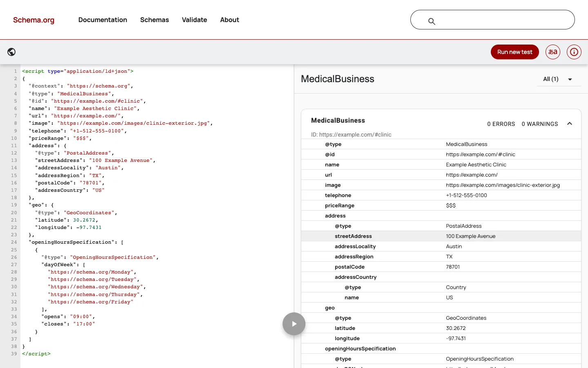Click the latitude value 30.2672

point(456,328)
